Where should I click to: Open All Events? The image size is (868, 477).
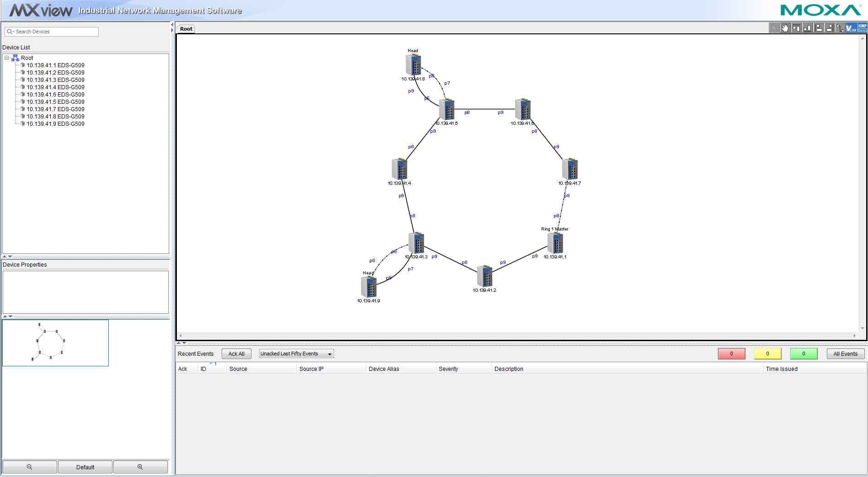pos(845,354)
